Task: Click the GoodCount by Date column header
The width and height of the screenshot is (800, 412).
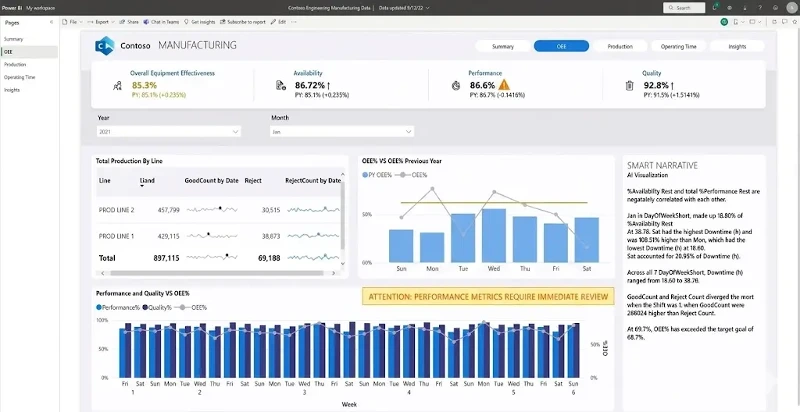Action: pos(211,181)
